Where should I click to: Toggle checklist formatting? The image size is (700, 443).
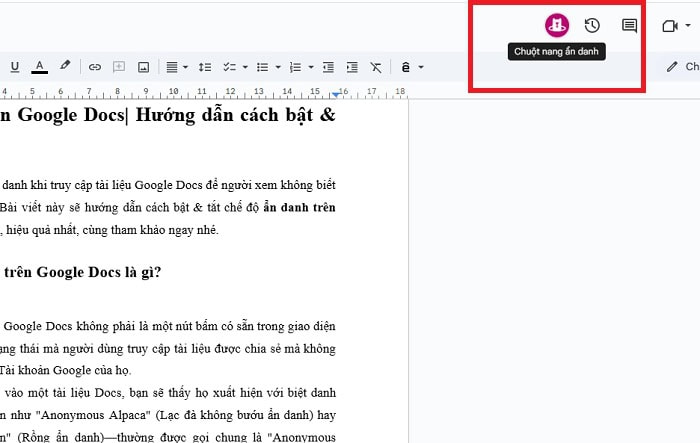coord(228,67)
